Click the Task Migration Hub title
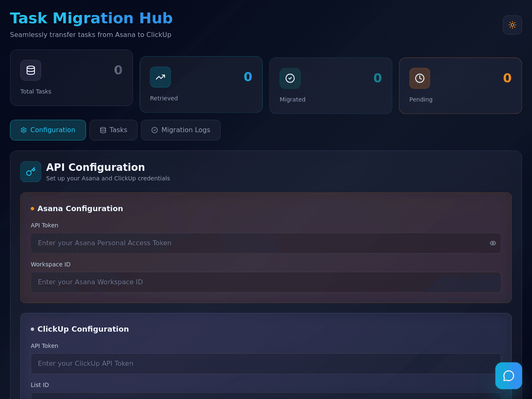 click(91, 18)
